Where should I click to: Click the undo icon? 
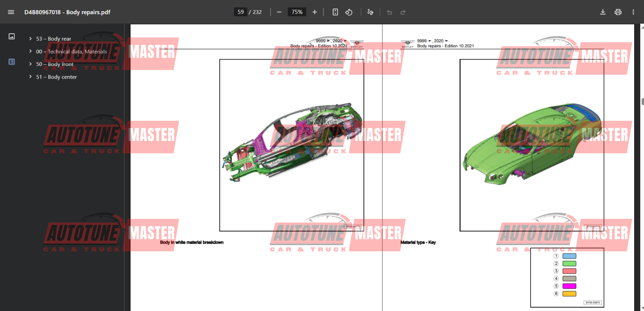(390, 12)
